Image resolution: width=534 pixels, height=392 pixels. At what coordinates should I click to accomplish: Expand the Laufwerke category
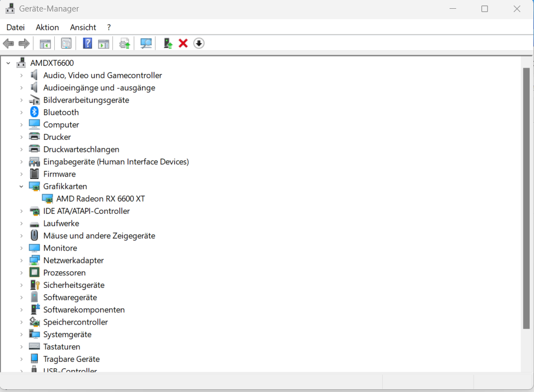coord(21,224)
